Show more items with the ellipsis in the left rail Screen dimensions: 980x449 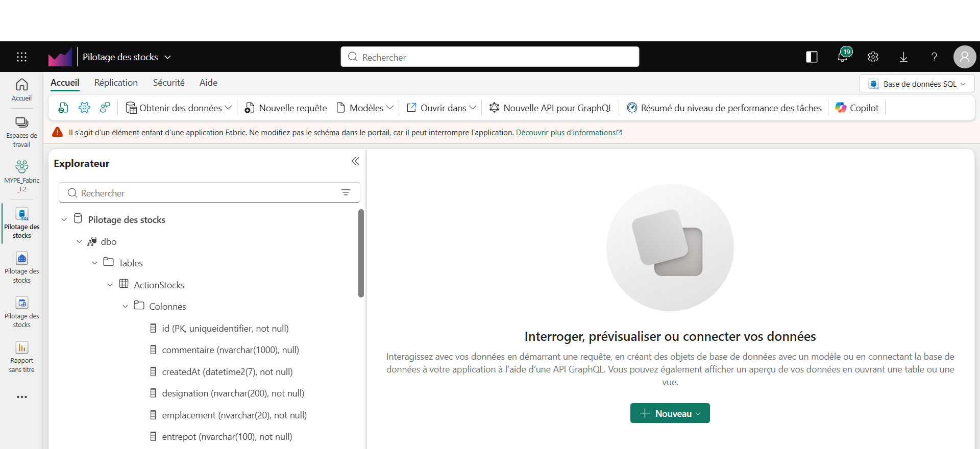[x=21, y=397]
